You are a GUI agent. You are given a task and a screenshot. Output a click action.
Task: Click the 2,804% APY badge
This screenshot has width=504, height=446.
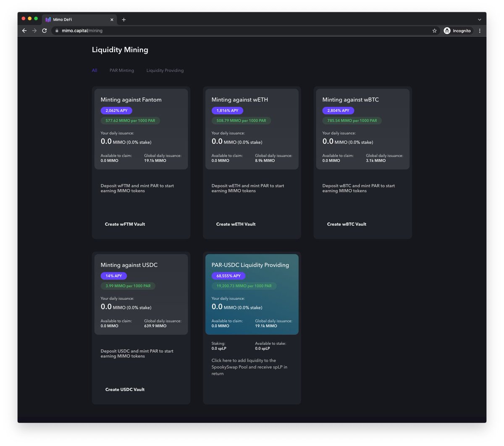(338, 110)
